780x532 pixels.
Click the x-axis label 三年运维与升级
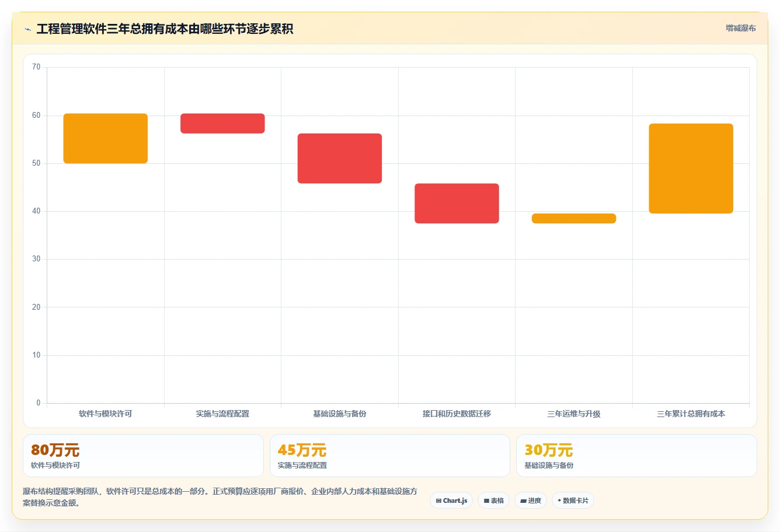[574, 414]
